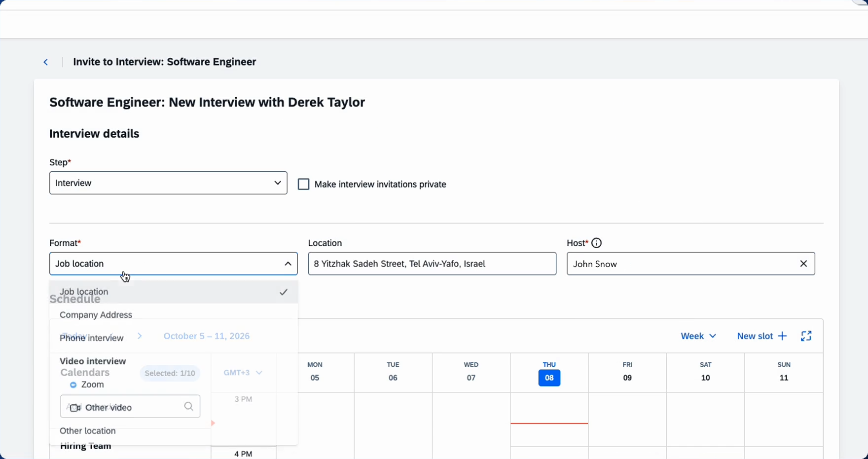Expand calendar to full screen
Image resolution: width=868 pixels, height=459 pixels.
tap(806, 336)
